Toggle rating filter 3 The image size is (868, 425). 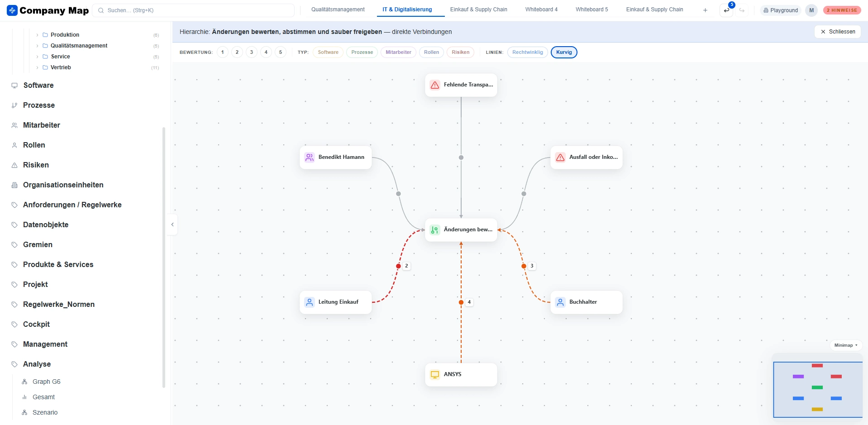252,52
